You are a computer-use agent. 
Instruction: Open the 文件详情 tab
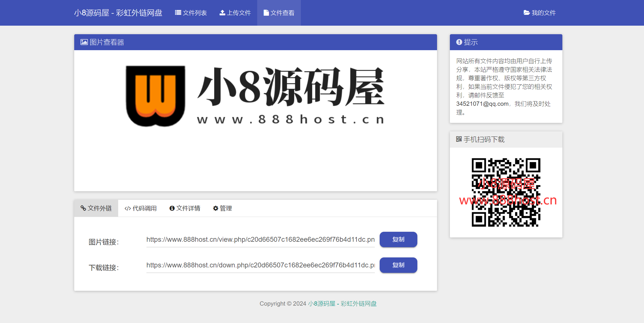click(185, 208)
